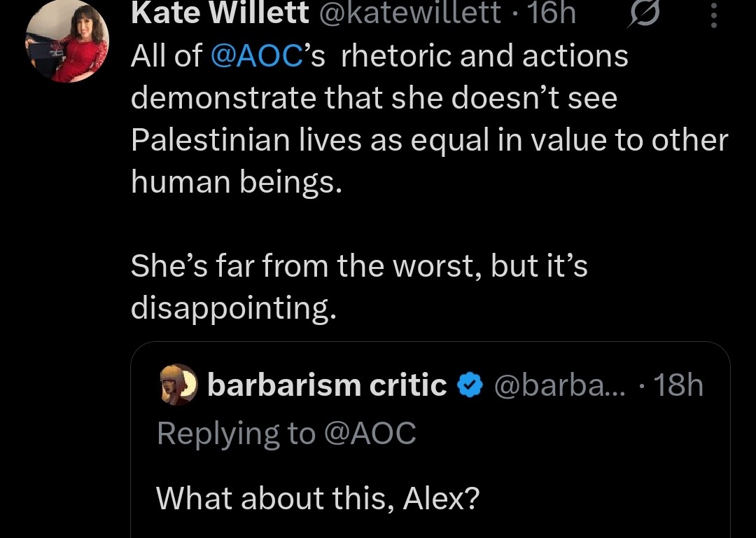Screen dimensions: 756x538
Task: Click the 16h timestamp
Action: (x=552, y=14)
